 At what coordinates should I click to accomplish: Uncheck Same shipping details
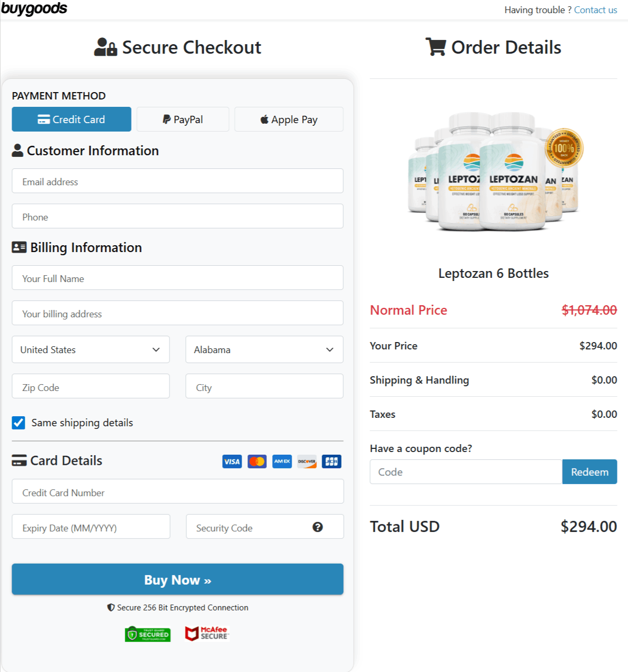(18, 423)
